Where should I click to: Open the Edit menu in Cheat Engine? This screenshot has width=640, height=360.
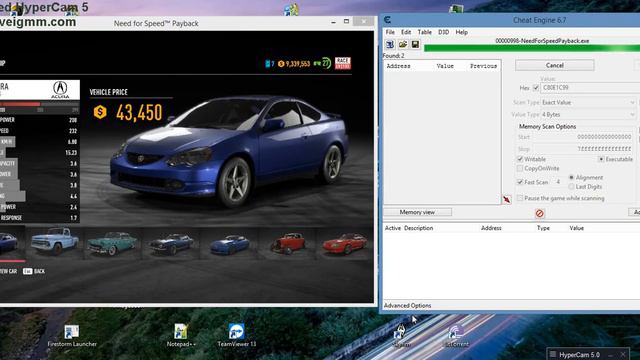click(406, 32)
